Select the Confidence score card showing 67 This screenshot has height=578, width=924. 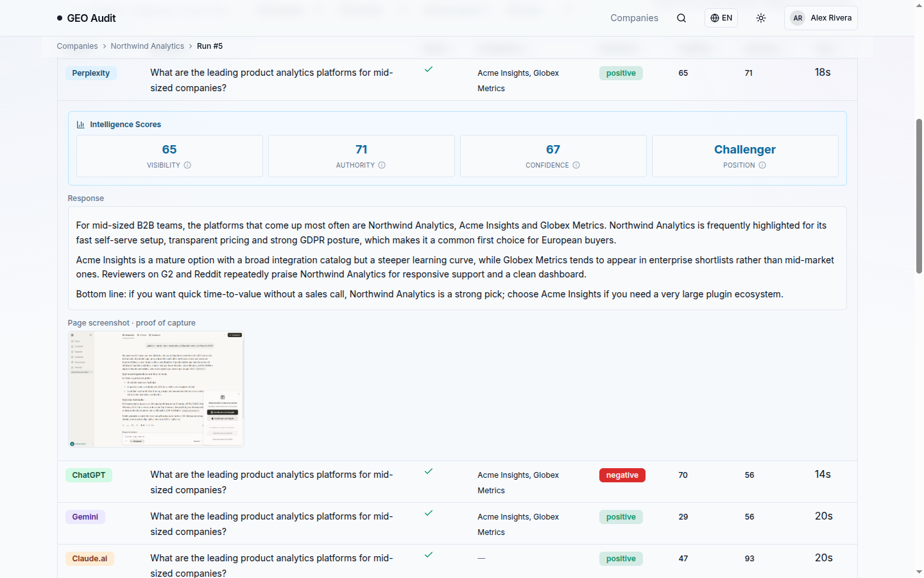(x=553, y=156)
